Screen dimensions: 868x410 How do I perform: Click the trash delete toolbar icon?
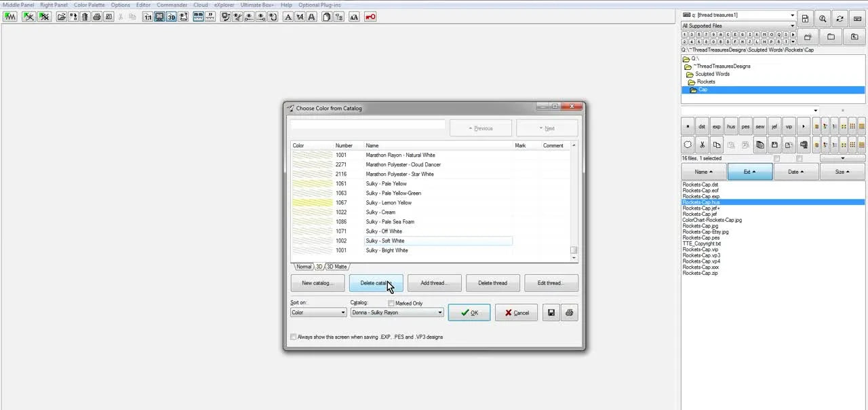[x=85, y=16]
